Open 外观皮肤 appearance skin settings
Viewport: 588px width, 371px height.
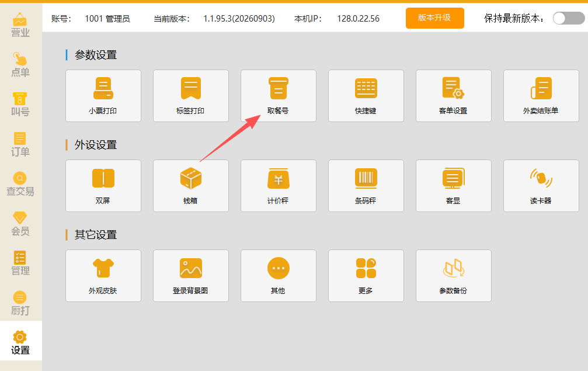(103, 276)
